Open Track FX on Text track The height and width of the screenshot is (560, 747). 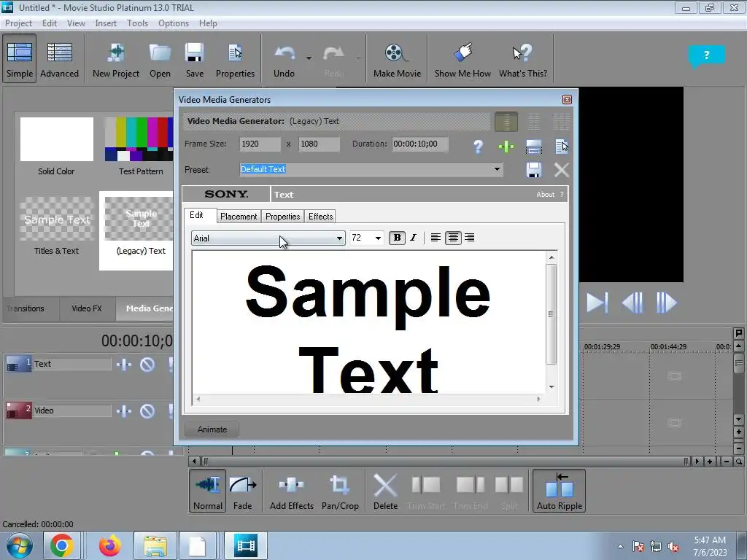124,365
